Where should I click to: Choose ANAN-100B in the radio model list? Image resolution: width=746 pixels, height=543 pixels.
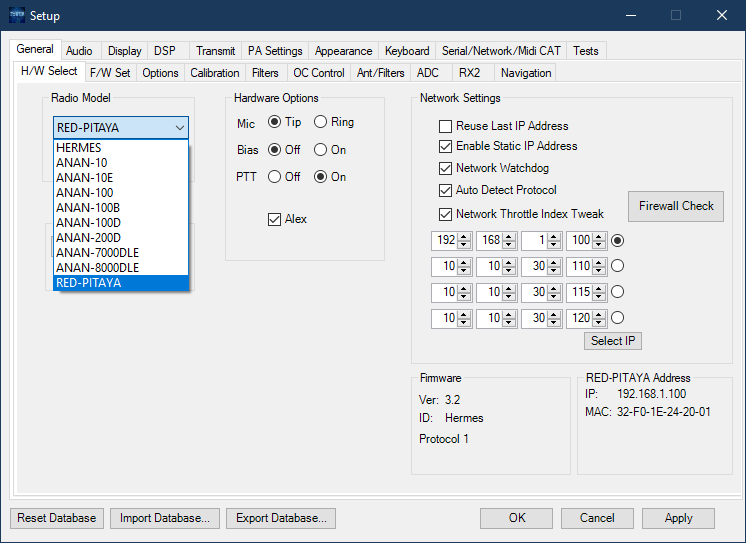pos(121,207)
